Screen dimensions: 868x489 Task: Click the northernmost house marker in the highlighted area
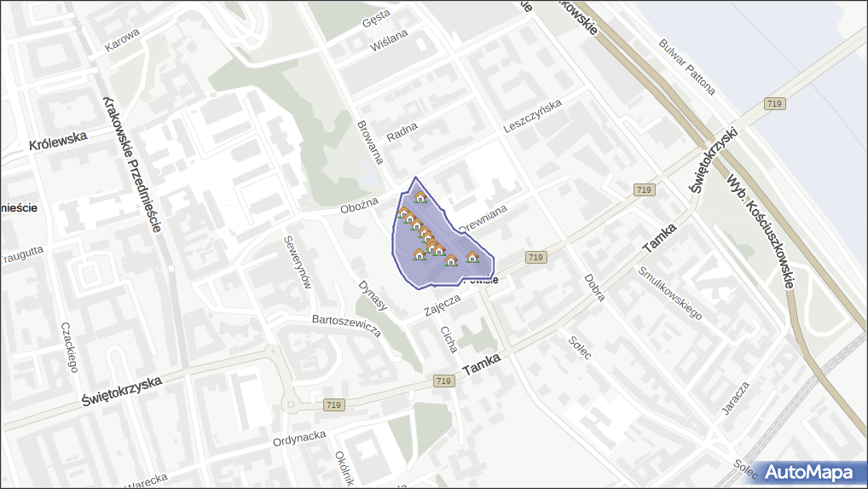coord(420,198)
